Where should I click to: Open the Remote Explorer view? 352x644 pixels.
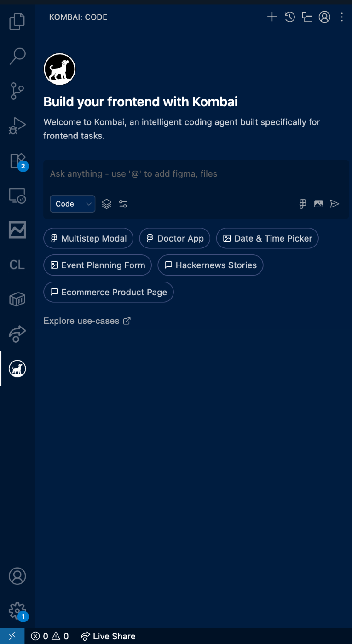point(17,196)
